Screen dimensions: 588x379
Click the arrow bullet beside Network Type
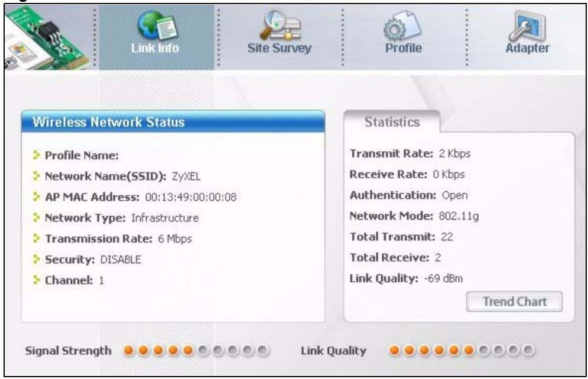tap(37, 217)
